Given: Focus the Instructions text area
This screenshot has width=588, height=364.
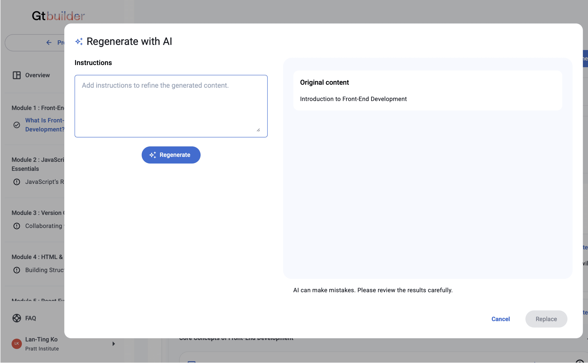Looking at the screenshot, I should tap(171, 106).
